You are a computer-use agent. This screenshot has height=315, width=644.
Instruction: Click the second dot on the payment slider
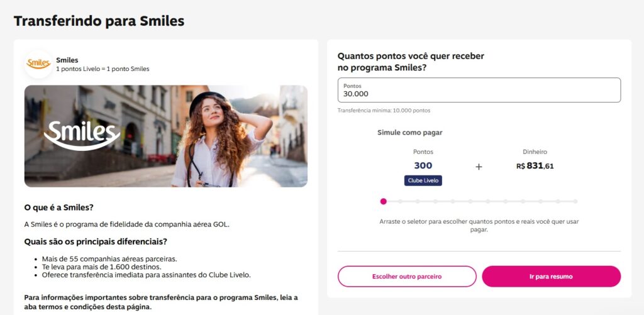pos(401,201)
